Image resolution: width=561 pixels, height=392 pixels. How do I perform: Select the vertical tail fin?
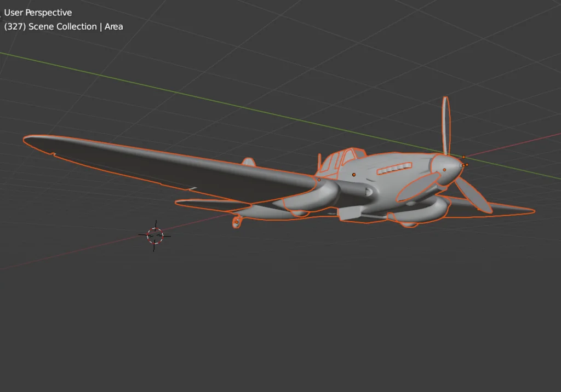point(248,162)
